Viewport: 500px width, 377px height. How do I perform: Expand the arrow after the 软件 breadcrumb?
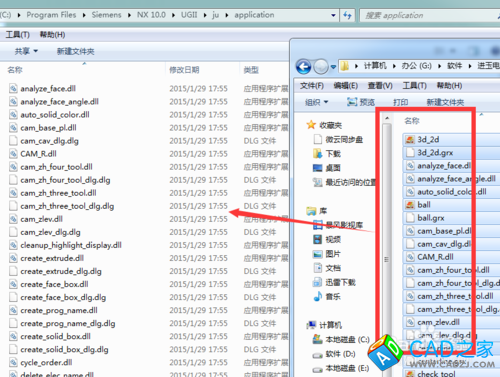[470, 66]
